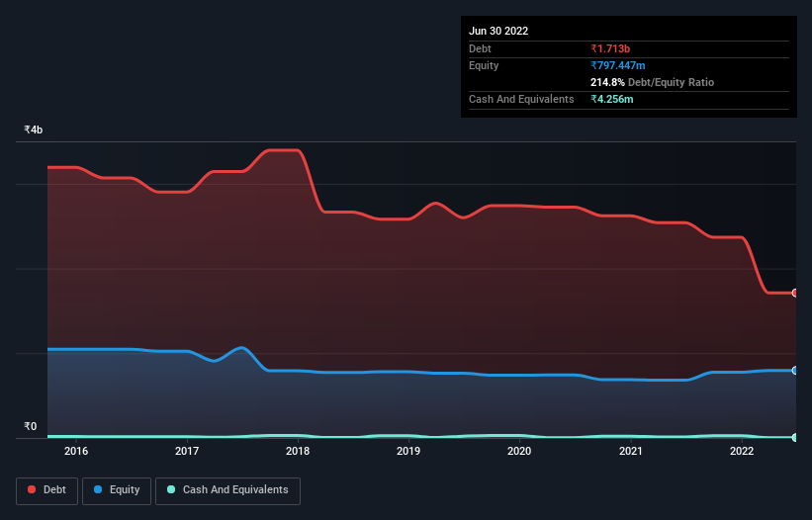Click the 2022 x-axis label

coord(742,451)
